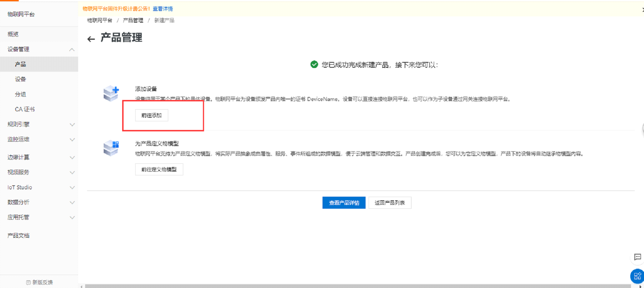Select 产品 in the sidebar

[x=39, y=64]
